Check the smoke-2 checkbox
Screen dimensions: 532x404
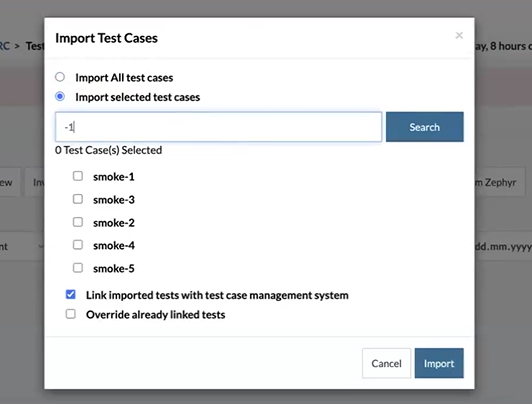[x=78, y=222]
